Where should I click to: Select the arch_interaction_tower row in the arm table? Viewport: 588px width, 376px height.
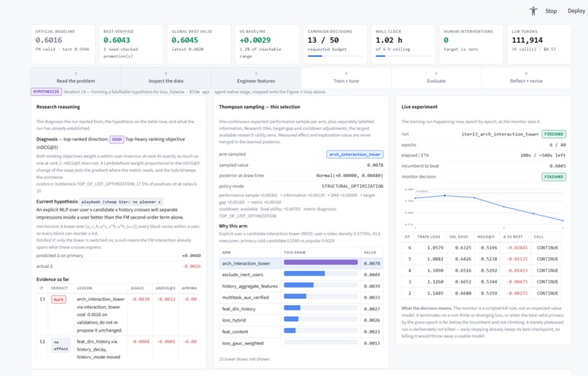click(x=301, y=263)
